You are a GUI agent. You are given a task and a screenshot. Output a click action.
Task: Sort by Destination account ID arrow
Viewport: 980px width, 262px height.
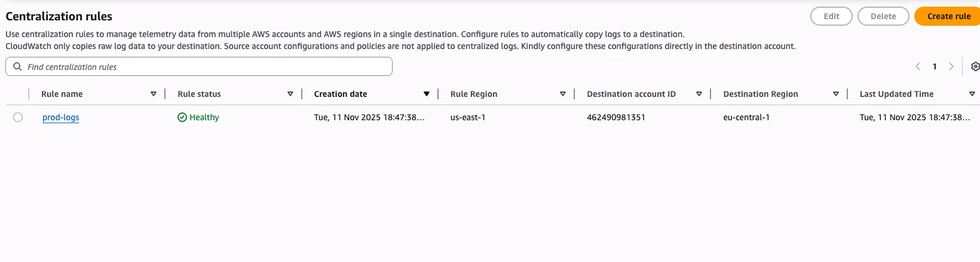pos(699,94)
